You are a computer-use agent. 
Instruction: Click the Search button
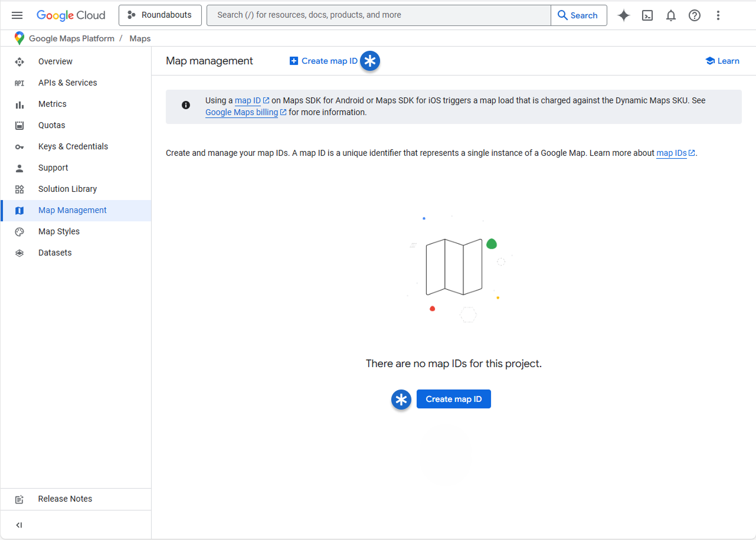pos(578,15)
